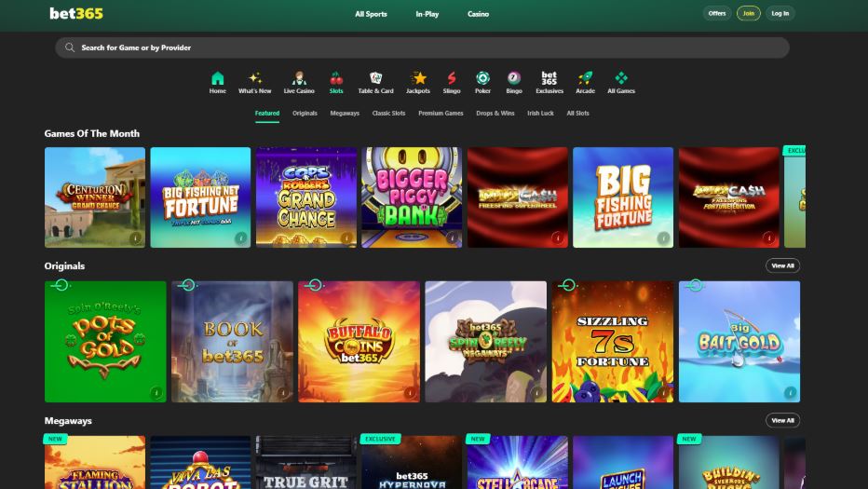This screenshot has width=868, height=489.
Task: View All in the Originals section
Action: (x=782, y=265)
